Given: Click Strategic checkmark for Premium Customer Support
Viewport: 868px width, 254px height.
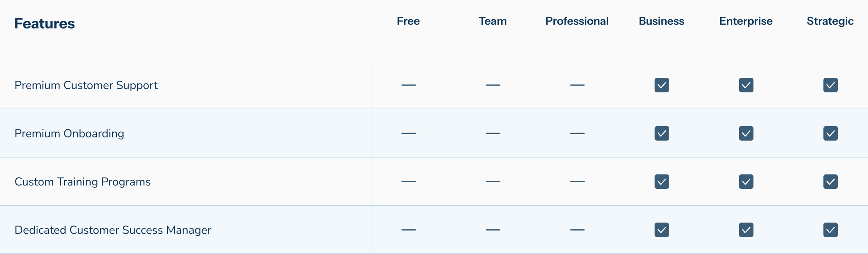Looking at the screenshot, I should point(830,85).
